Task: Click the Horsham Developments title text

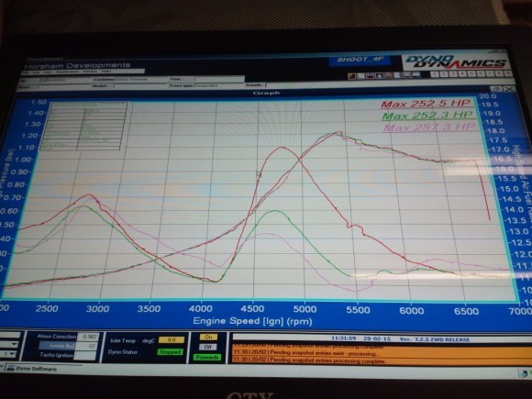Action: [78, 65]
